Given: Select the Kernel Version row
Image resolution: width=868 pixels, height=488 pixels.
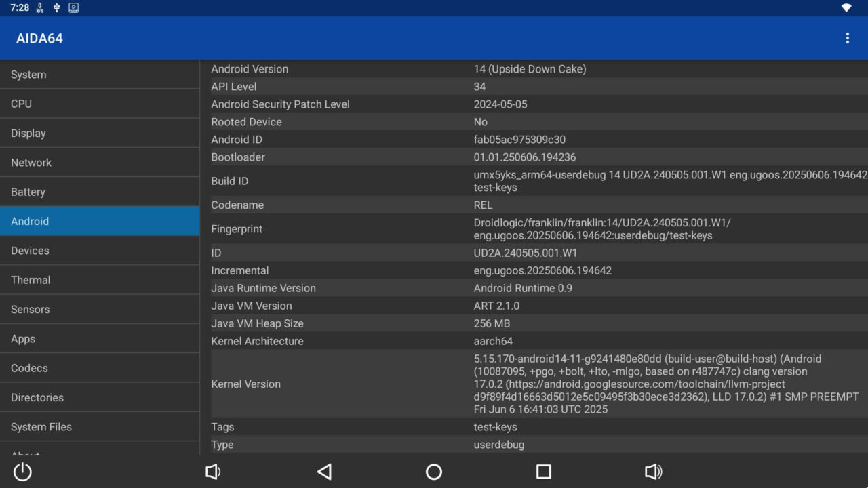Looking at the screenshot, I should click(536, 384).
